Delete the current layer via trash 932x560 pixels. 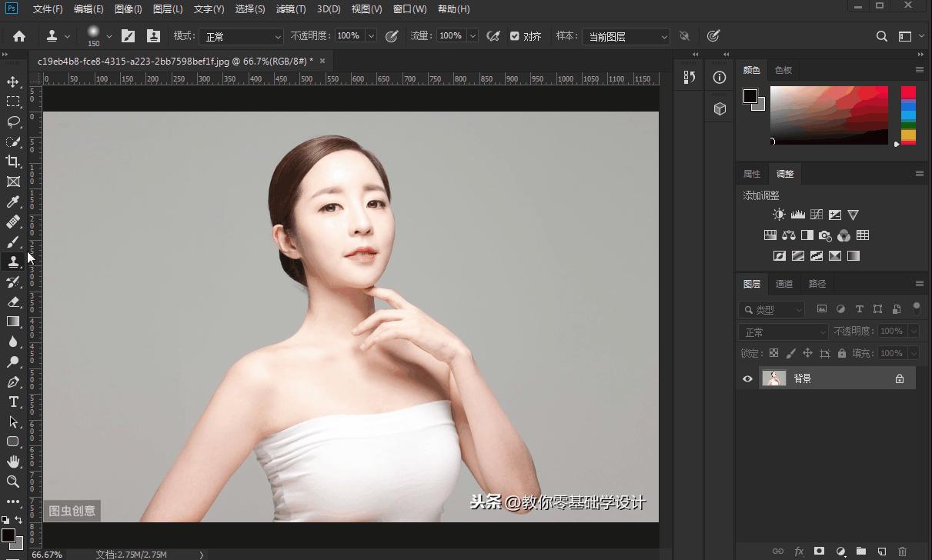tap(903, 552)
